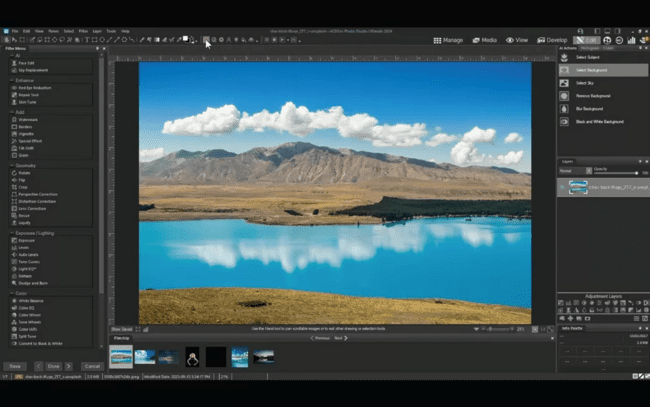Click the Blur Background icon

coord(564,109)
